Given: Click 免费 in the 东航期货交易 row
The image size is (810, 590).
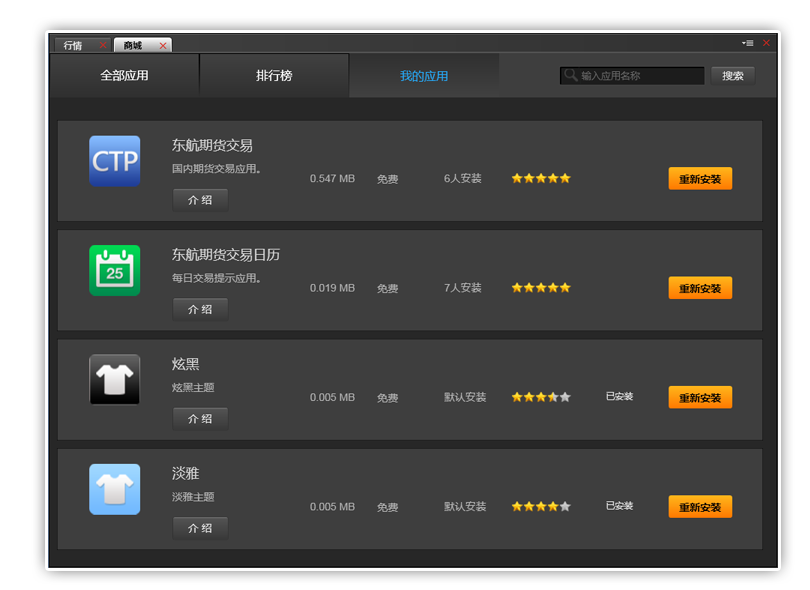Looking at the screenshot, I should click(387, 179).
